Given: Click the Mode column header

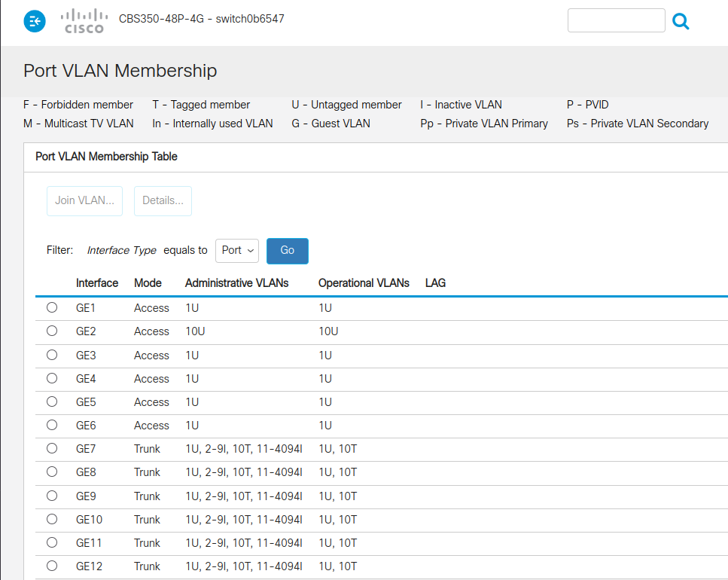Looking at the screenshot, I should tap(148, 283).
